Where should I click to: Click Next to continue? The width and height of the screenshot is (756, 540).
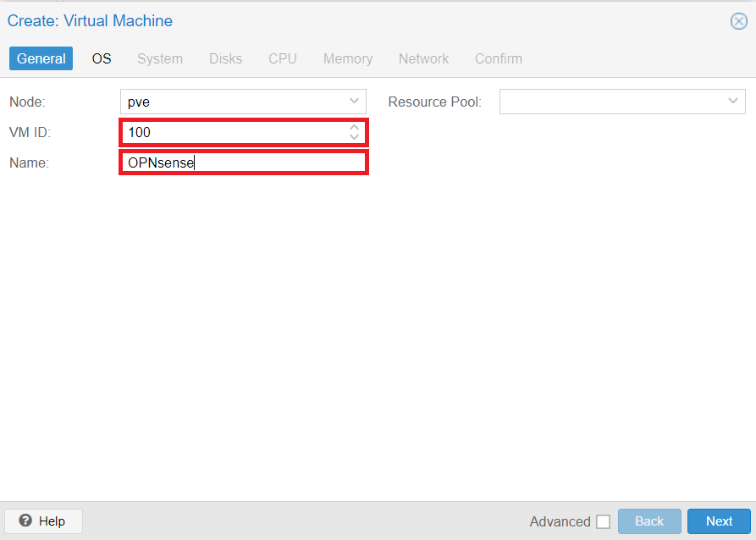(x=719, y=521)
